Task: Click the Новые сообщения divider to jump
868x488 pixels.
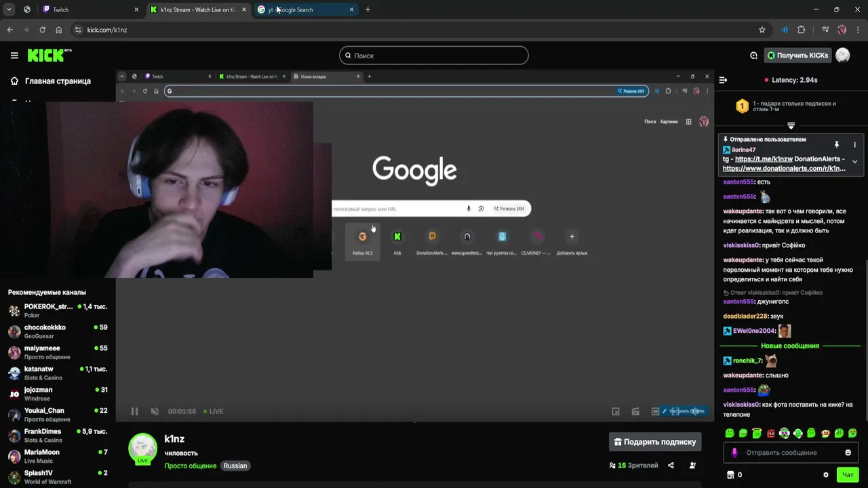Action: point(790,346)
